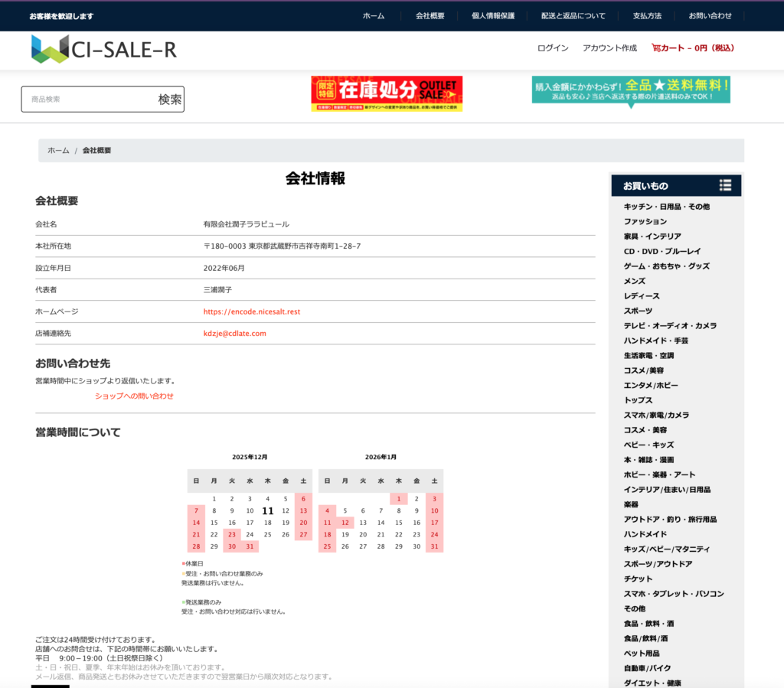This screenshot has height=688, width=784.
Task: Open the encode.nicesalt.rest homepage link
Action: click(251, 311)
